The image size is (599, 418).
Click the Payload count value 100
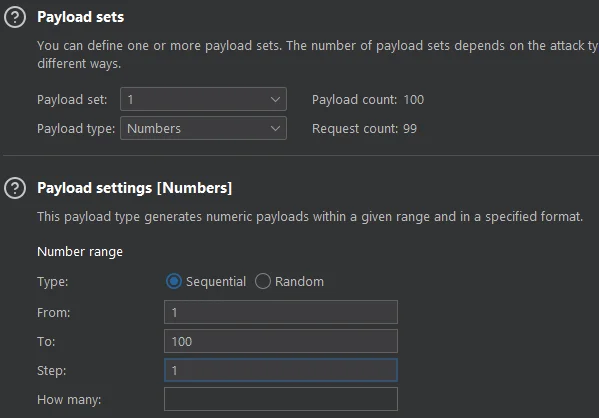(414, 100)
